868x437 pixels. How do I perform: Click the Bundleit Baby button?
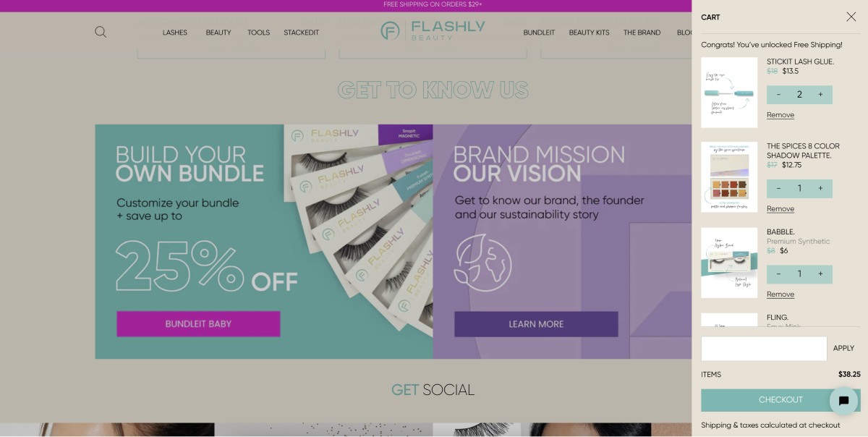[198, 324]
